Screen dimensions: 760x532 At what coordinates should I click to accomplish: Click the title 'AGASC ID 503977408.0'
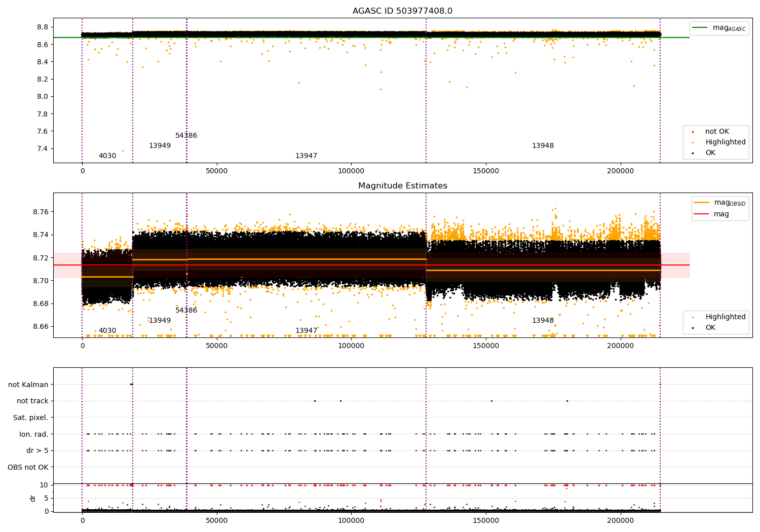point(402,11)
